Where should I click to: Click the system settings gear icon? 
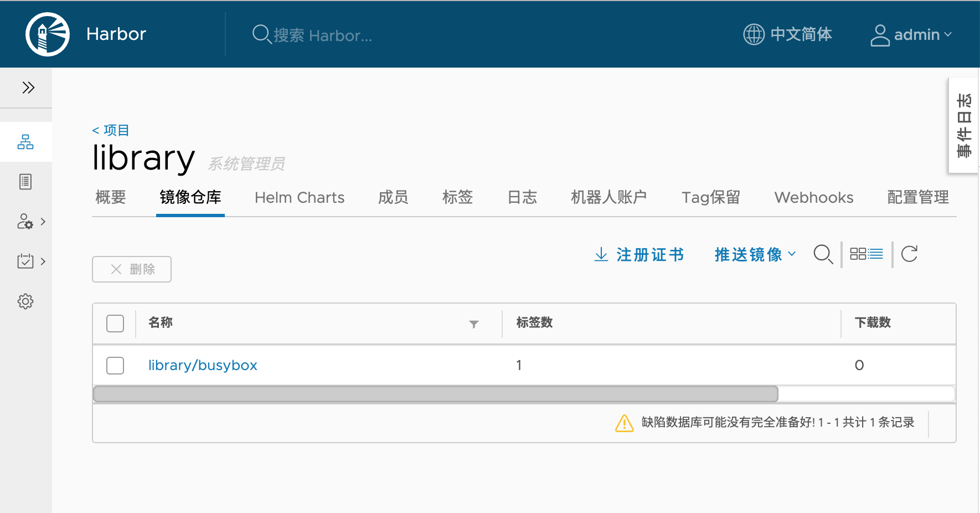(25, 301)
